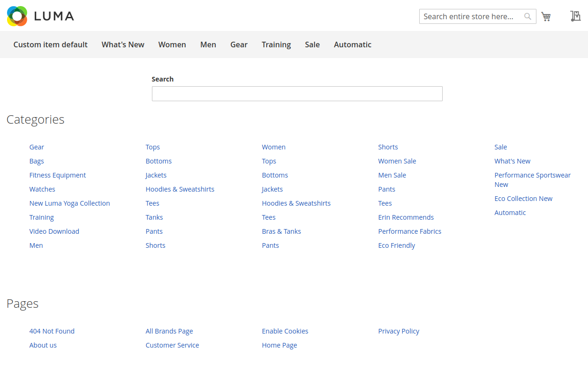Open the Erin Recommends link
The height and width of the screenshot is (371, 588).
[406, 217]
